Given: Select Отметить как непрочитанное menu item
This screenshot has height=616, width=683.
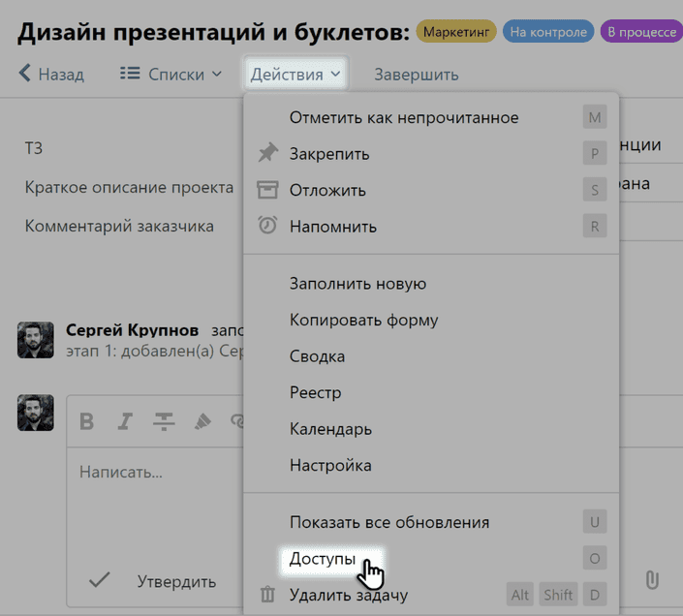Looking at the screenshot, I should tap(404, 118).
